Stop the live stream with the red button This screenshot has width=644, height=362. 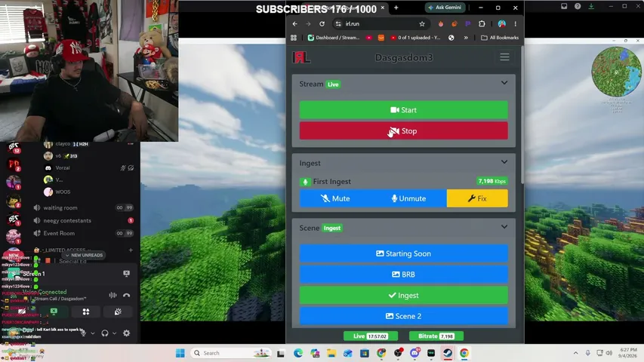click(x=403, y=131)
